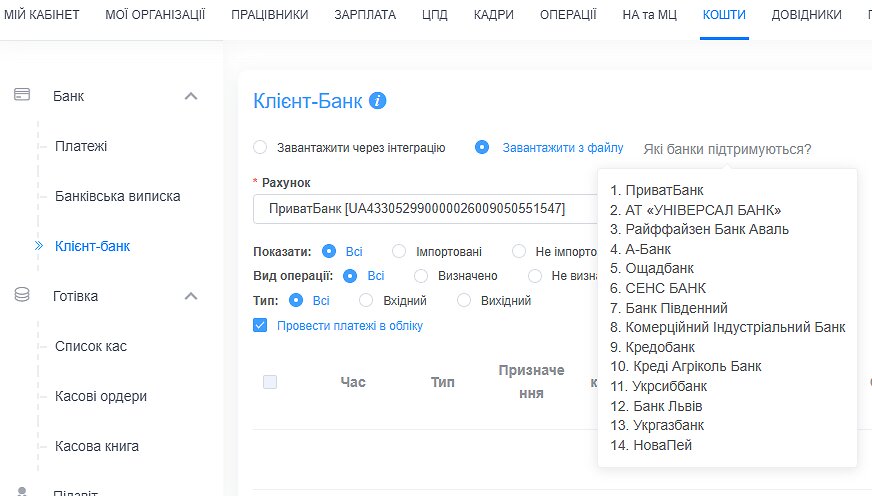Select Показати Всі radio option

329,251
